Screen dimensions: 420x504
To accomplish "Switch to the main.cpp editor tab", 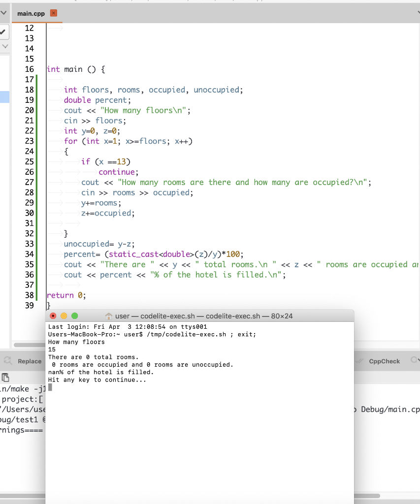I will click(x=30, y=13).
